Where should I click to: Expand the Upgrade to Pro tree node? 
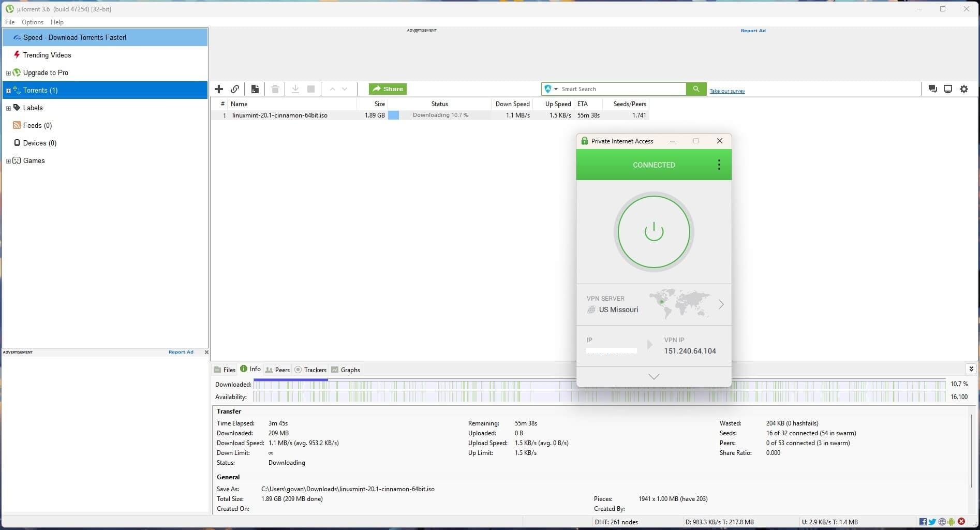8,73
